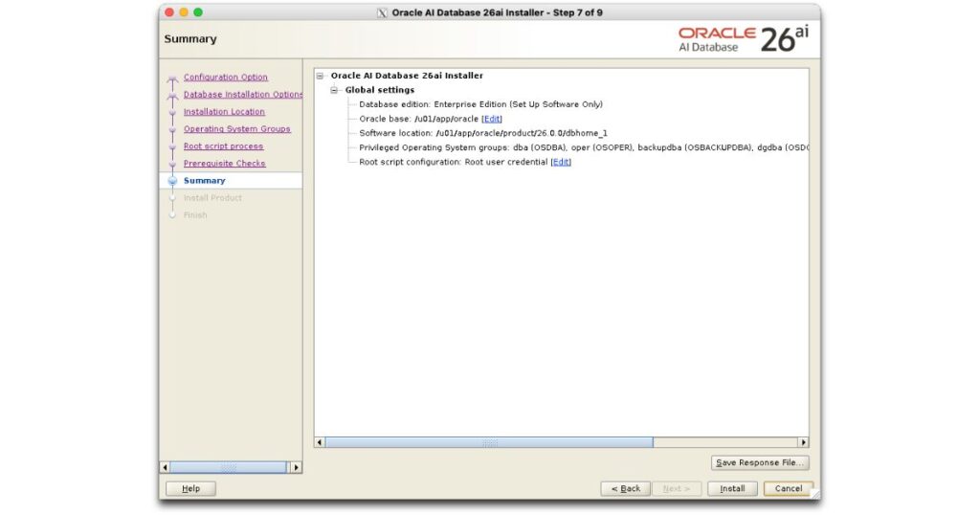Collapse the Global settings tree node

334,90
